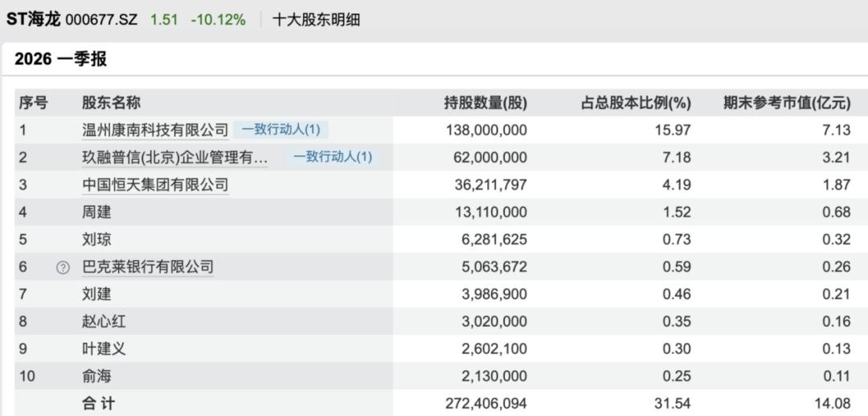This screenshot has height=416, width=868.
Task: Select shareholder row 周建
Action: [x=441, y=212]
